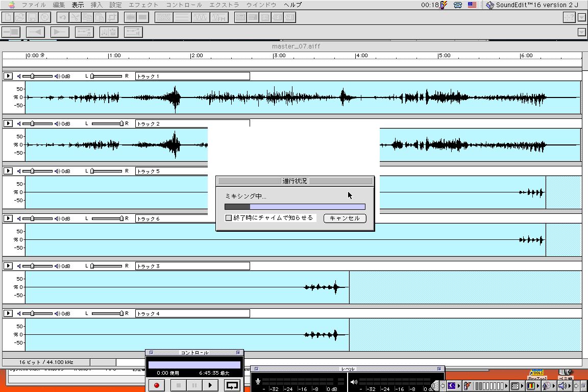Expand the bar-meter control strip module arrow

point(506,386)
